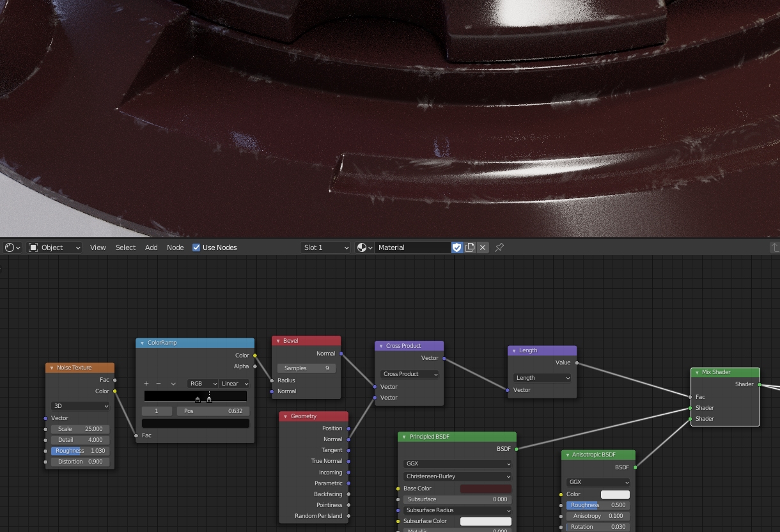Click the new material duplicate icon

click(470, 247)
